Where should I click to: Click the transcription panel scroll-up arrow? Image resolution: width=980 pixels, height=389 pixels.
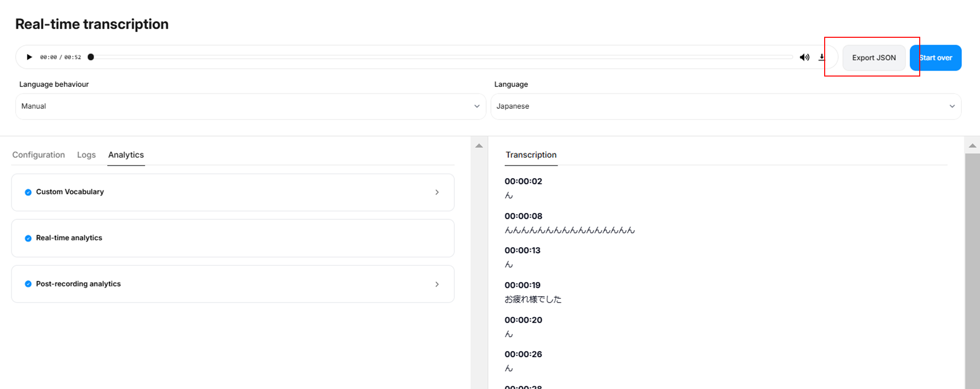pos(972,146)
